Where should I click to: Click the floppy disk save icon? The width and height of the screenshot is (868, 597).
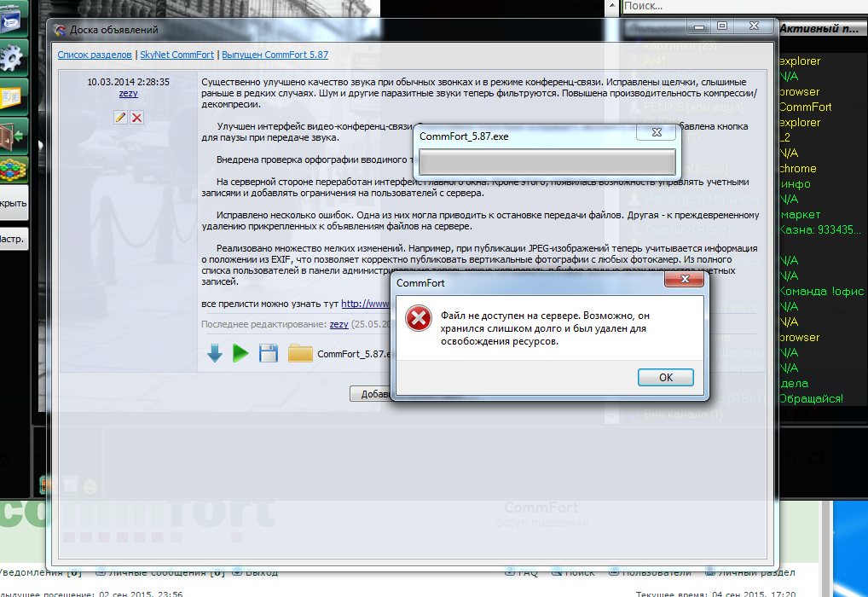tap(269, 353)
